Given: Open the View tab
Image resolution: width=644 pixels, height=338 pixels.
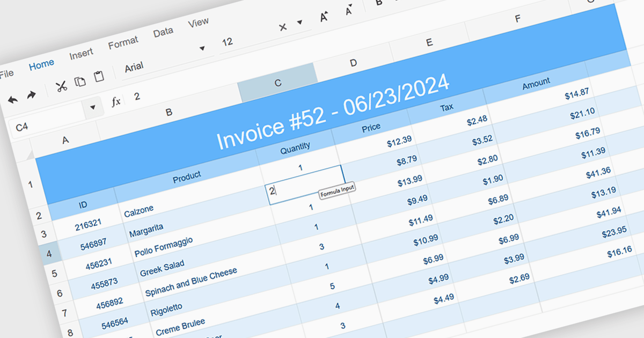Looking at the screenshot, I should [198, 23].
